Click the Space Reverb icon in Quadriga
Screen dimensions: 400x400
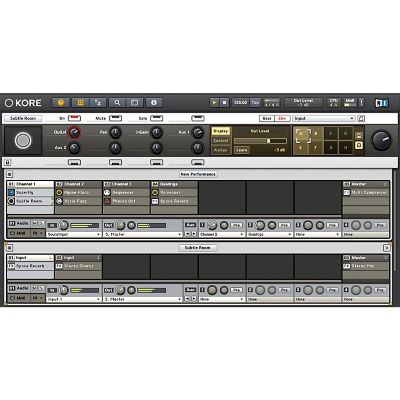(155, 201)
